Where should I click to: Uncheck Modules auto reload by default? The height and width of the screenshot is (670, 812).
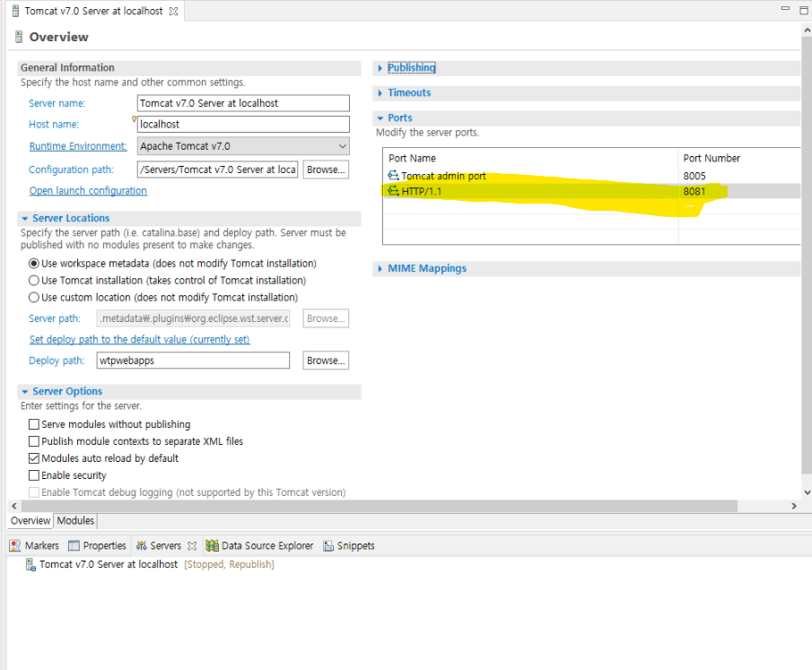pos(34,458)
